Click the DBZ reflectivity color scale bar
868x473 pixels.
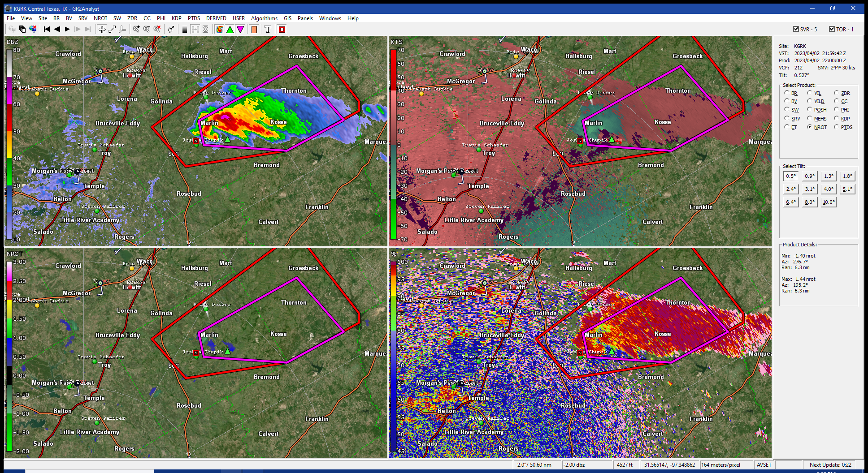pyautogui.click(x=9, y=144)
